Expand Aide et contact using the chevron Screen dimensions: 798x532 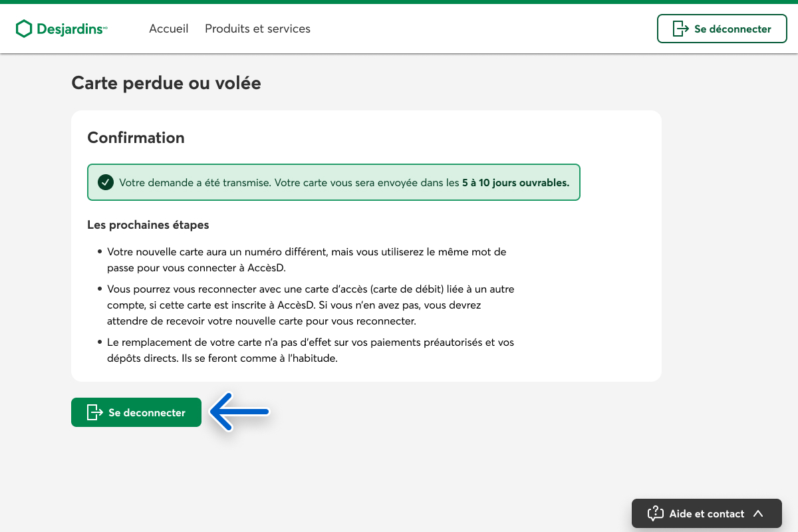click(758, 513)
